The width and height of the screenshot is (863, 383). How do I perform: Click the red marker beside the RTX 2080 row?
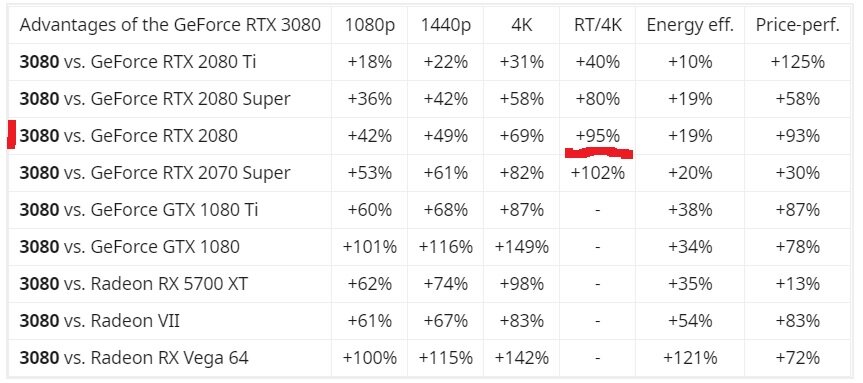pos(11,135)
